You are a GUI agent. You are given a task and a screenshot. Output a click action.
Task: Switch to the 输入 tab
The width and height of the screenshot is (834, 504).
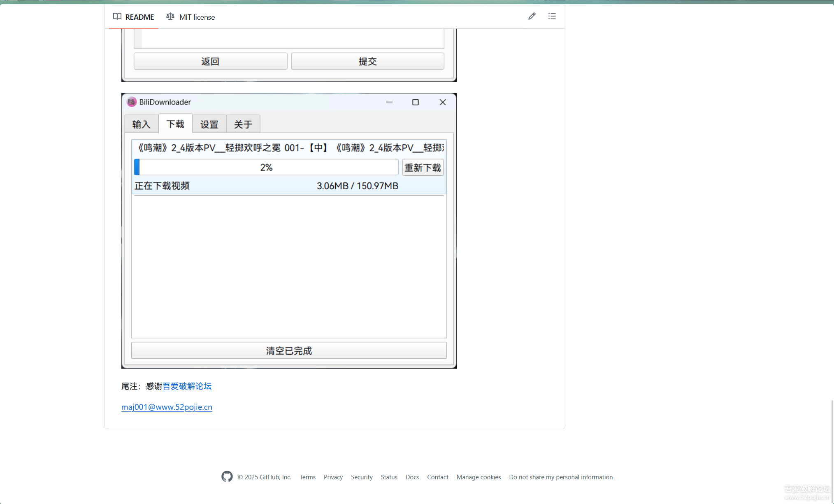click(x=142, y=123)
